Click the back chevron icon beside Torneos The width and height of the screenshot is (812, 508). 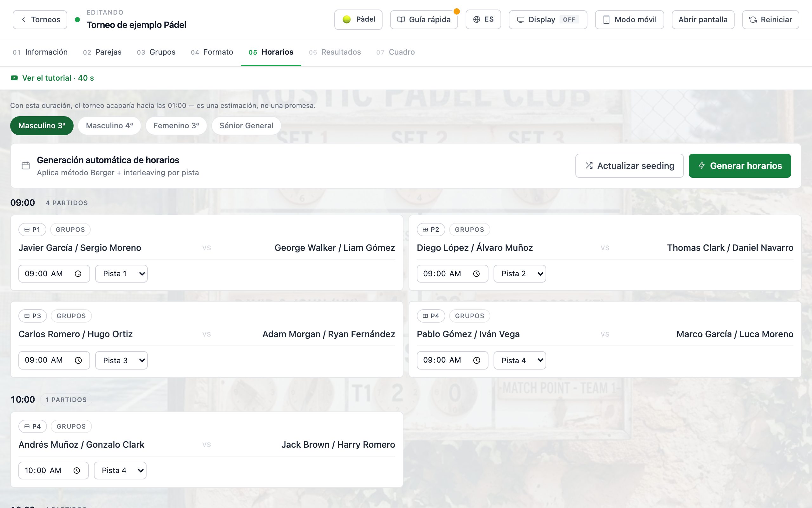click(23, 19)
